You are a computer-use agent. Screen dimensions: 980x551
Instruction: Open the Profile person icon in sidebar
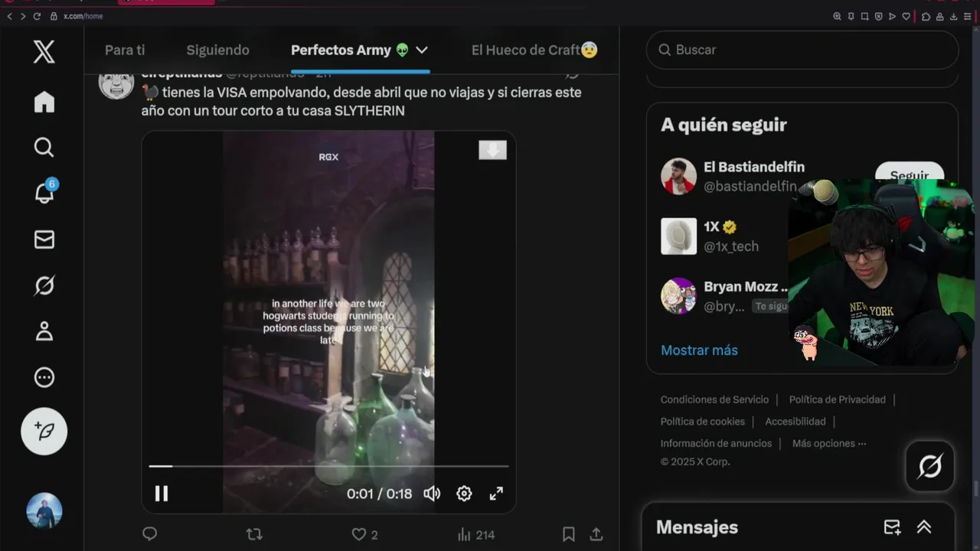click(x=44, y=331)
